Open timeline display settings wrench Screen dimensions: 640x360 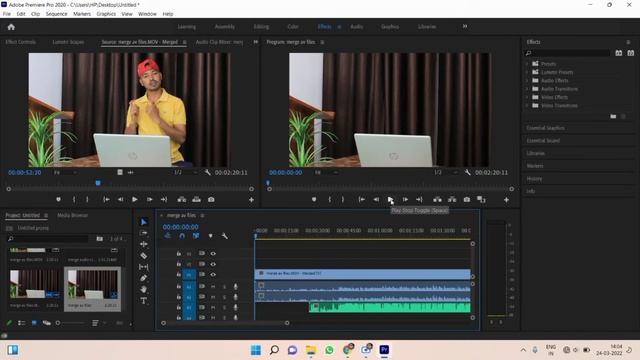point(224,236)
